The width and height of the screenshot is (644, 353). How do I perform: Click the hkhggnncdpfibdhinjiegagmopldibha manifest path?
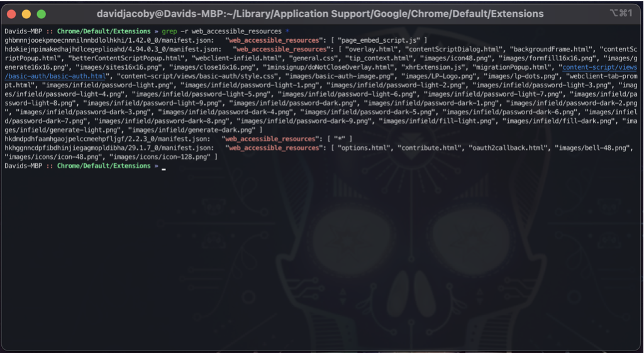coord(109,148)
